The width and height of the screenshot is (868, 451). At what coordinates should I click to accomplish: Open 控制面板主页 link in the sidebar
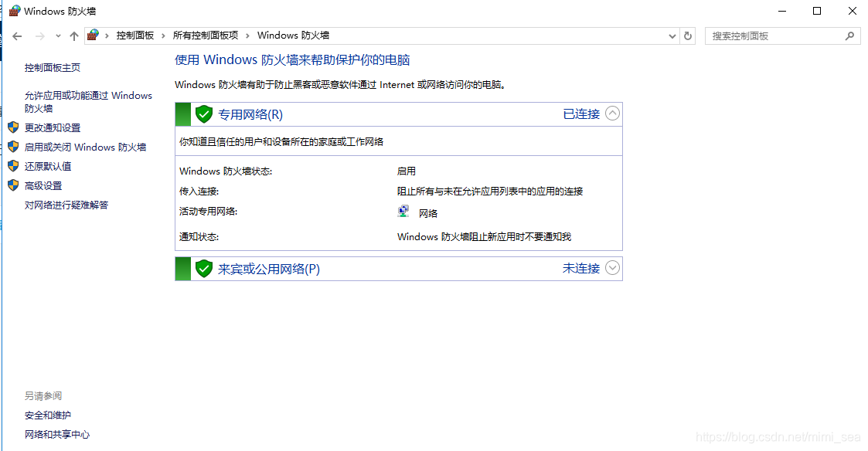coord(53,67)
